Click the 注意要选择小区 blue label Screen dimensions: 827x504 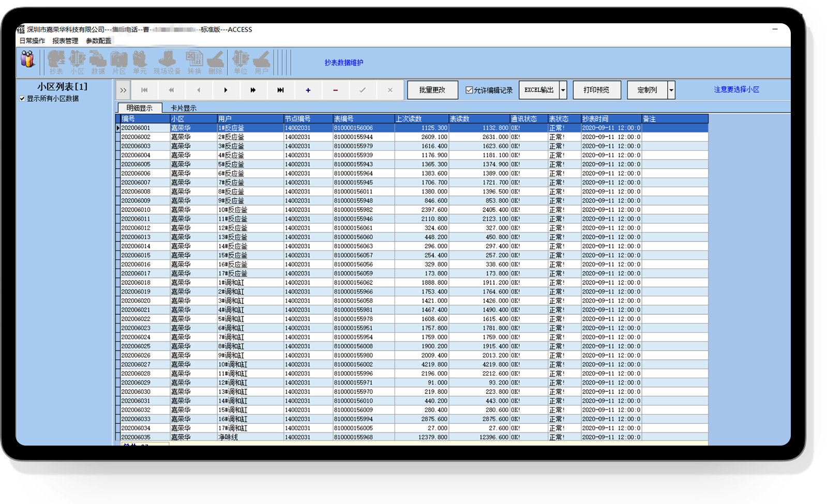point(736,89)
